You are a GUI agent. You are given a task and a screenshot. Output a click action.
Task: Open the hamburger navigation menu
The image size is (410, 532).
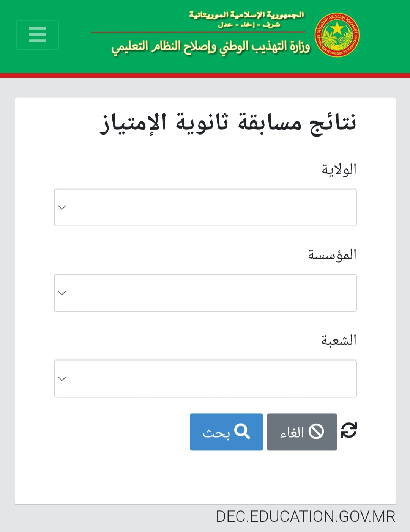click(x=37, y=35)
